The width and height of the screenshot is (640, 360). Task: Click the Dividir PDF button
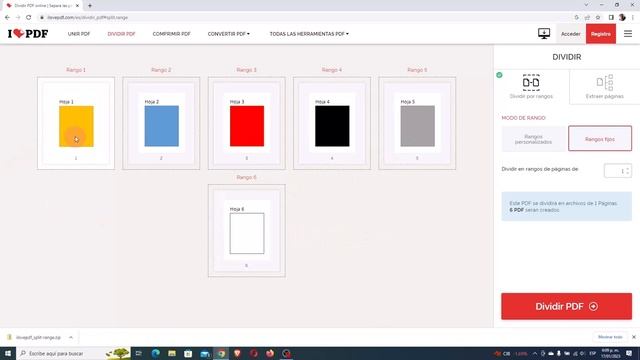(567, 306)
